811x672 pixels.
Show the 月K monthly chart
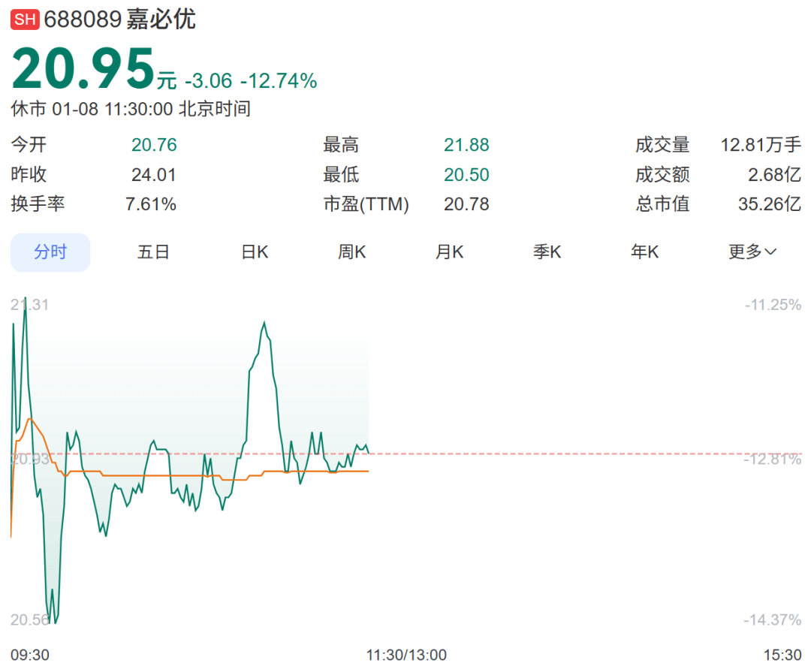click(x=449, y=252)
